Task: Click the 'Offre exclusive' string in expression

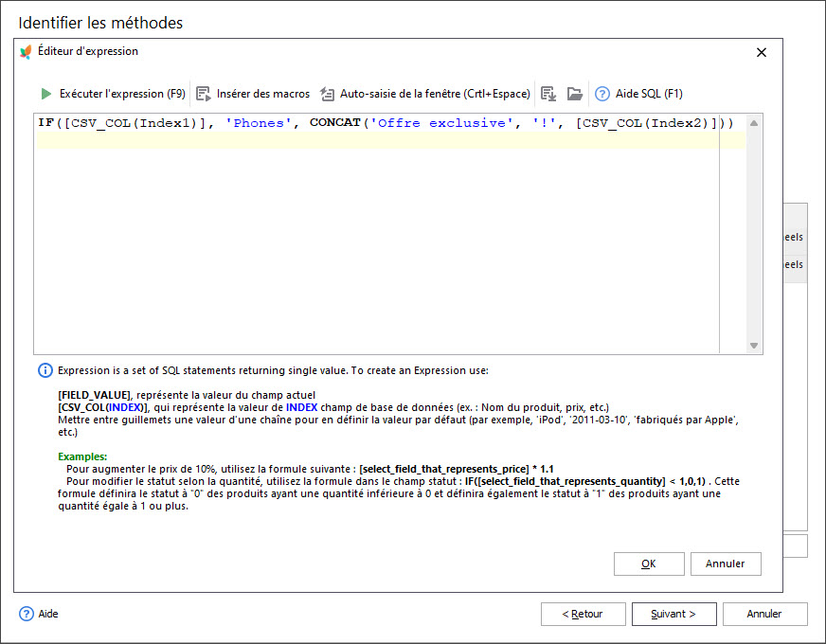Action: coord(441,123)
